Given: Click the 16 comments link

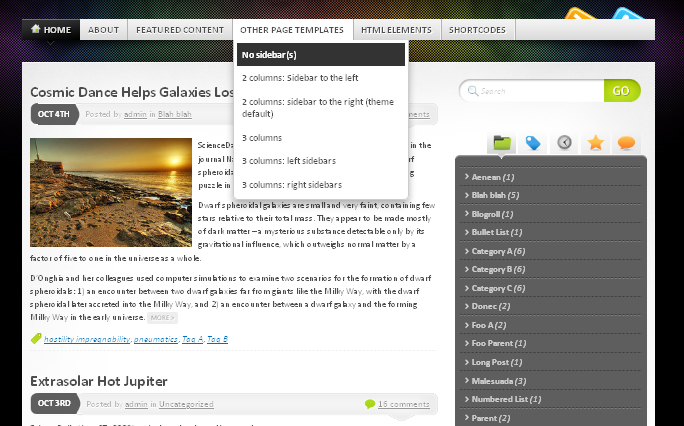Looking at the screenshot, I should 404,404.
